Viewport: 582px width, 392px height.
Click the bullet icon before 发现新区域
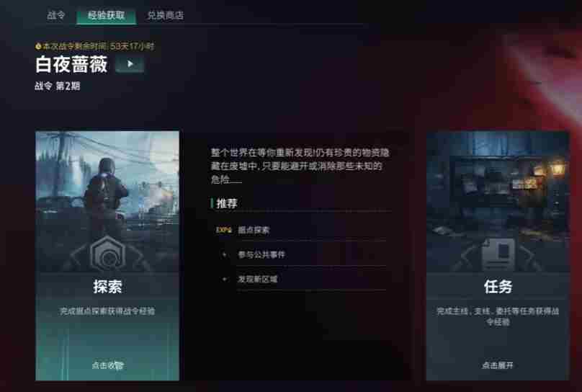224,279
